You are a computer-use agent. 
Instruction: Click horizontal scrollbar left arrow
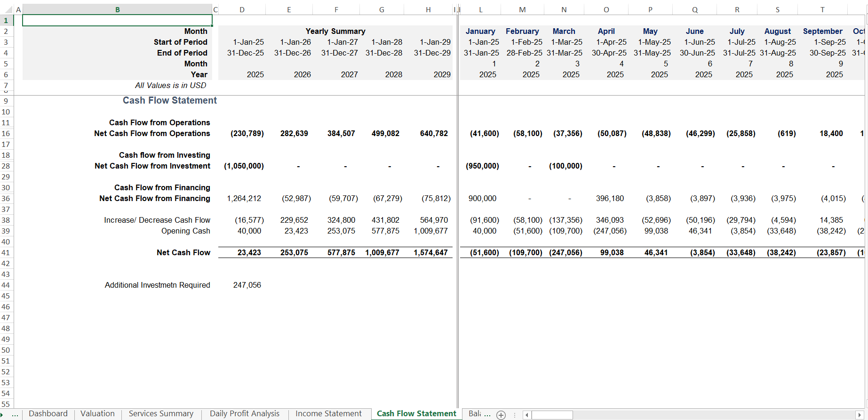[527, 415]
